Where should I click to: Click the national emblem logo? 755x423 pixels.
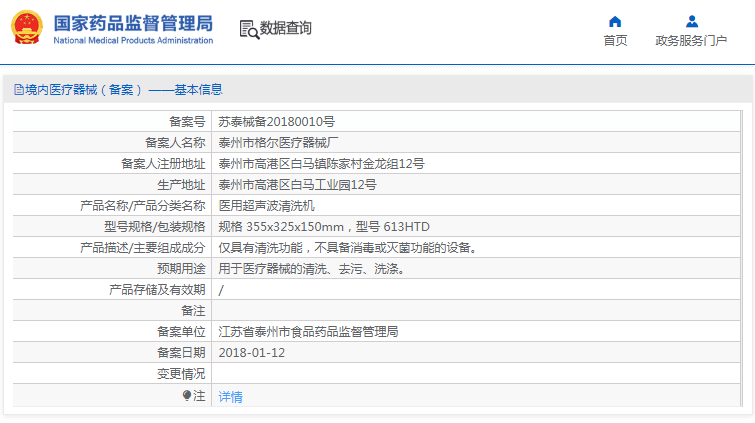[26, 27]
